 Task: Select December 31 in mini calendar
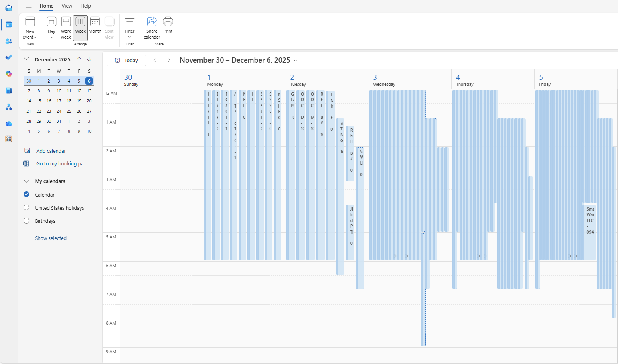coord(59,121)
